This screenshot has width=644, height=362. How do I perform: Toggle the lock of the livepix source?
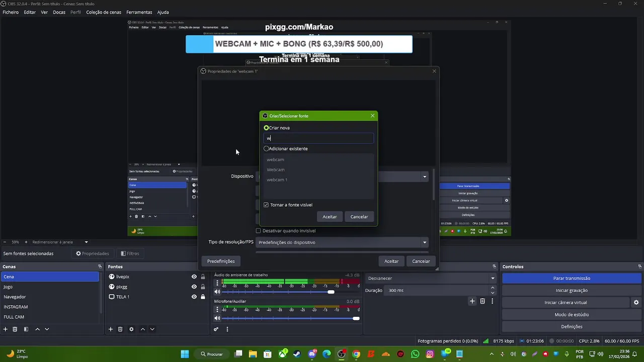[203, 277]
